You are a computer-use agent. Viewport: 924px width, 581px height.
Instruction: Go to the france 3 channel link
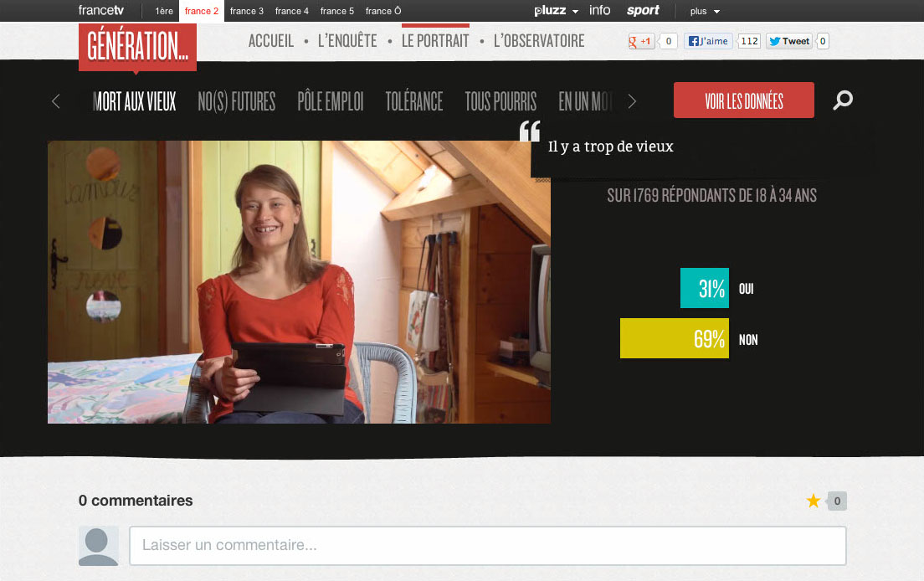pyautogui.click(x=247, y=11)
